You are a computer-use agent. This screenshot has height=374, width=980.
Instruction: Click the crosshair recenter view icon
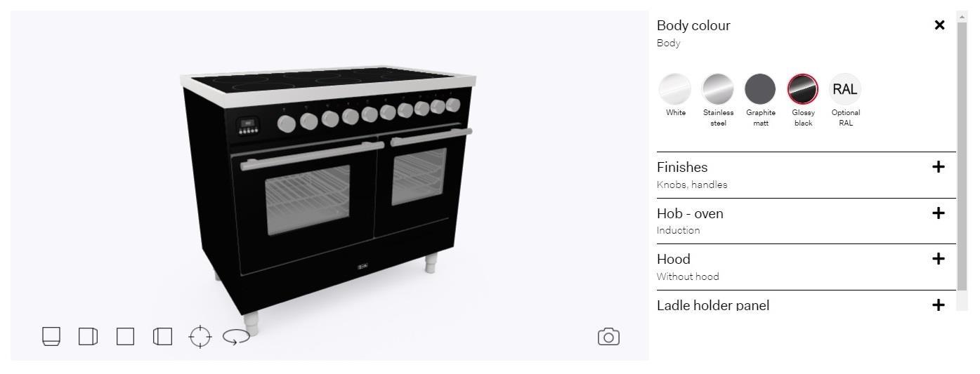pos(200,337)
